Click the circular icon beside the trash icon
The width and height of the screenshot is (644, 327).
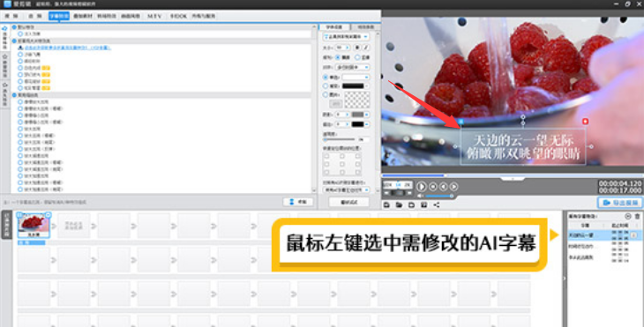(627, 216)
